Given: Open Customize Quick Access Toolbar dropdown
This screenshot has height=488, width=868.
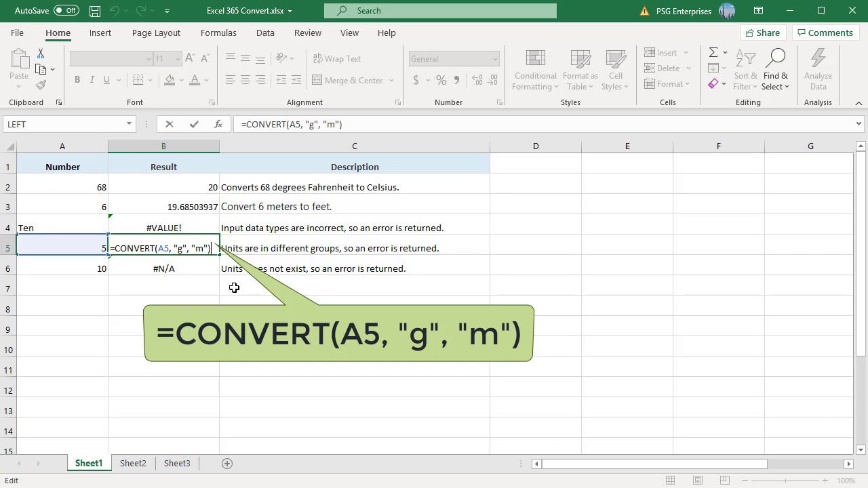Looking at the screenshot, I should 167,11.
